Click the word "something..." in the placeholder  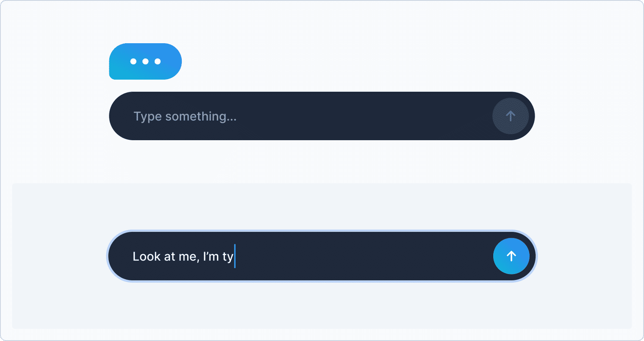201,116
